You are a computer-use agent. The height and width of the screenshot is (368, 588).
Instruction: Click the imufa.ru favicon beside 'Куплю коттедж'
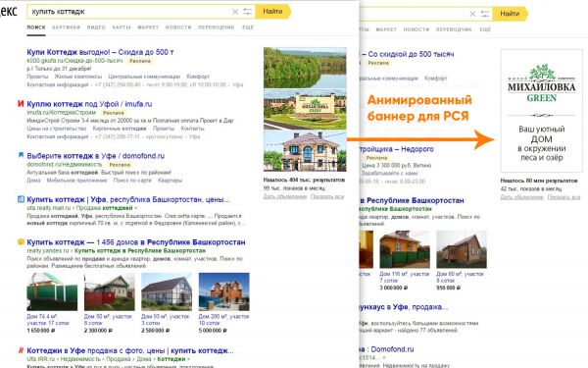[21, 104]
